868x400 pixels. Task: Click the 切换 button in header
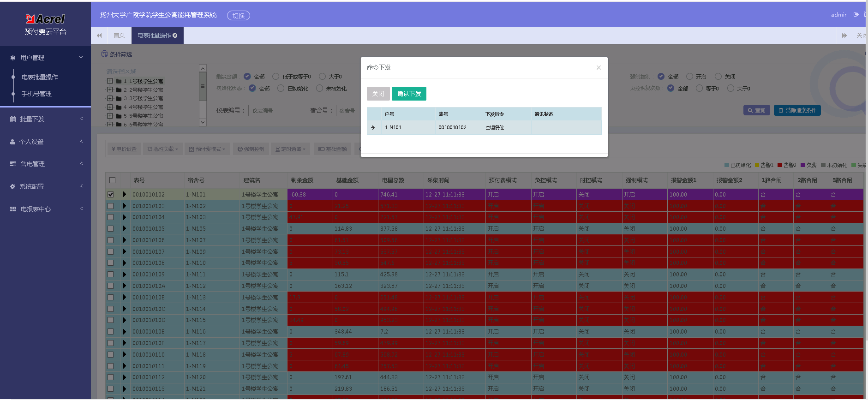point(239,16)
